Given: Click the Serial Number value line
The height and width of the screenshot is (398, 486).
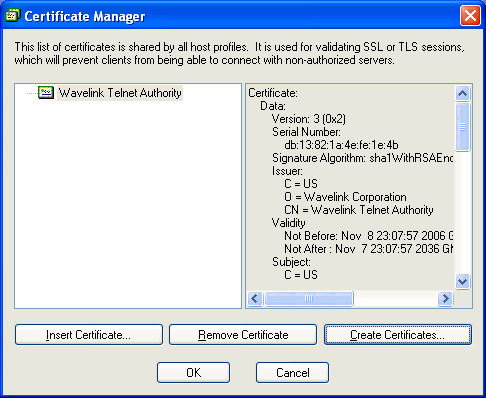Looking at the screenshot, I should point(341,145).
